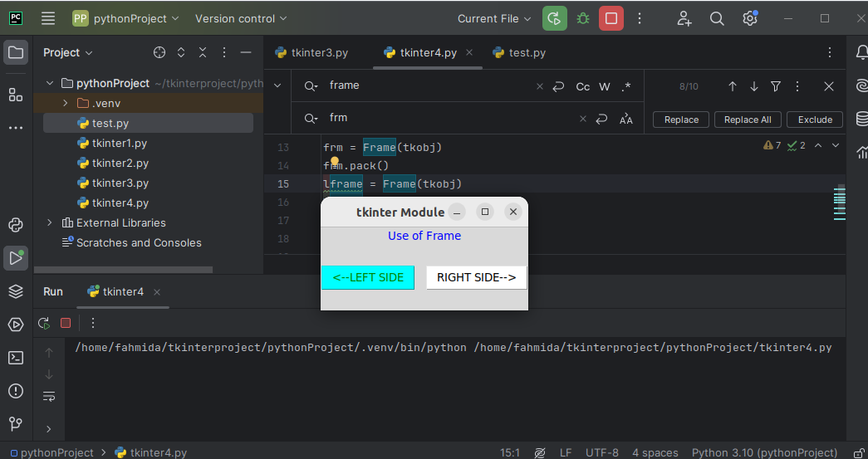The width and height of the screenshot is (868, 459).
Task: Open the Project tool window folder icon
Action: click(16, 52)
